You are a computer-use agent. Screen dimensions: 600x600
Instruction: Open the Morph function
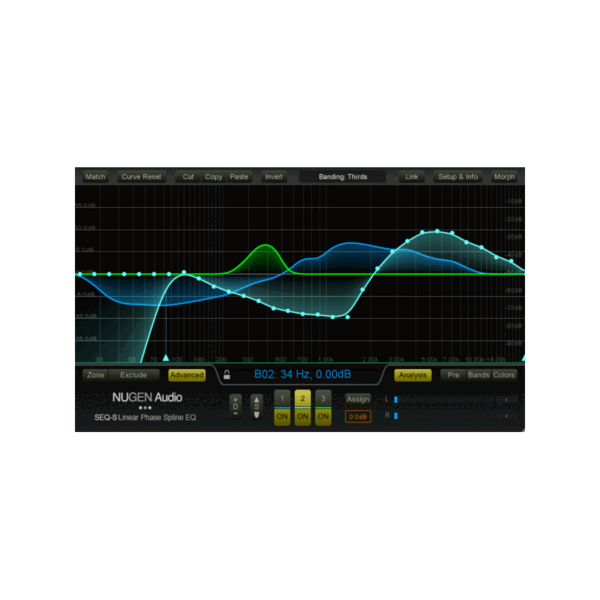click(504, 177)
